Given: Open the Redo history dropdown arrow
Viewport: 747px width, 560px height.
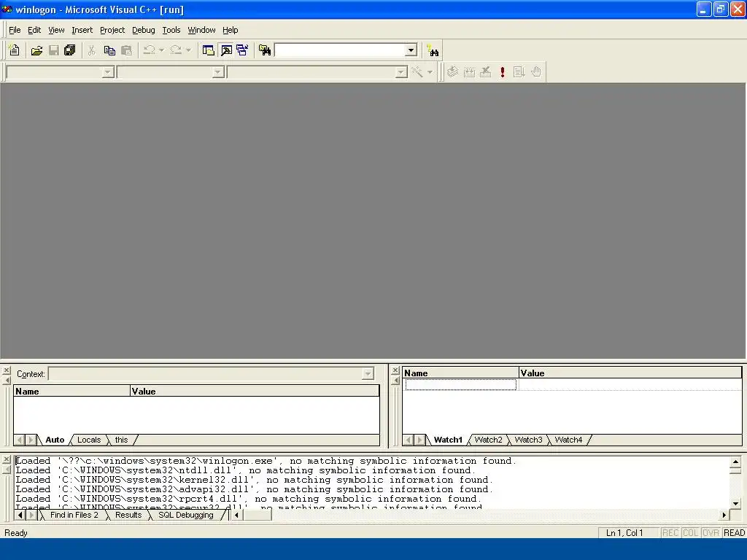Looking at the screenshot, I should (188, 50).
